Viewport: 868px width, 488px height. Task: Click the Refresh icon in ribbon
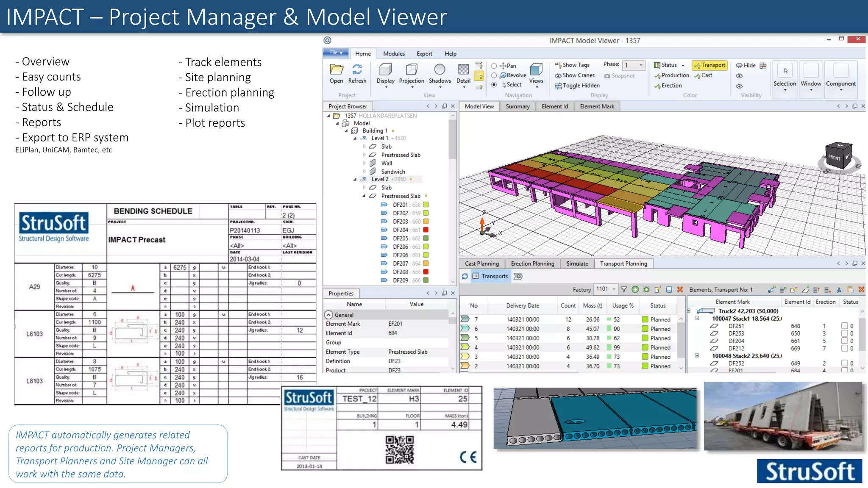357,70
